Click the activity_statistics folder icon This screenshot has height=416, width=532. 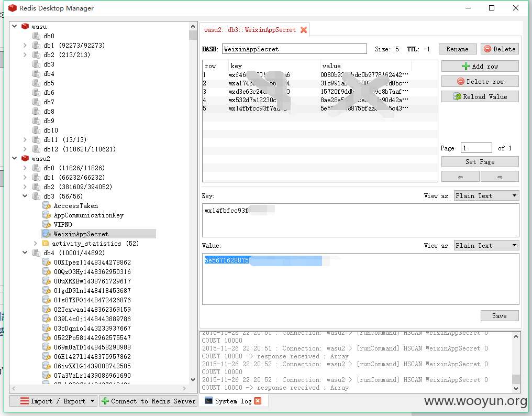point(46,243)
